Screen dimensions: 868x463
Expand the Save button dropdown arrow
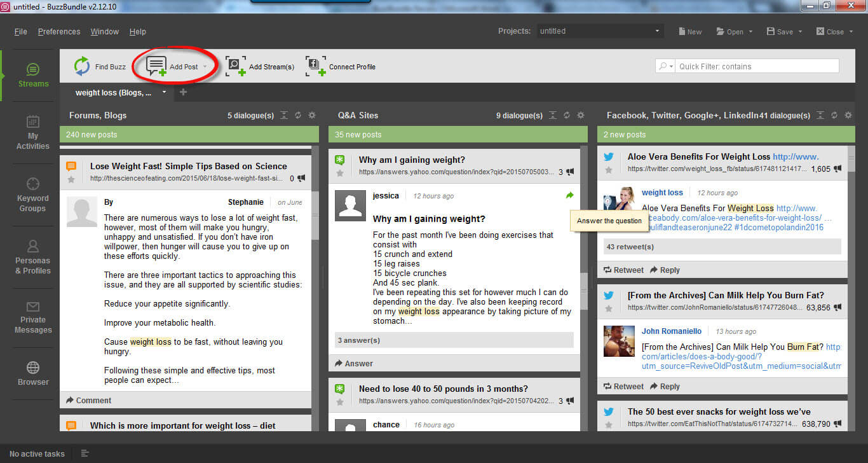coord(800,32)
